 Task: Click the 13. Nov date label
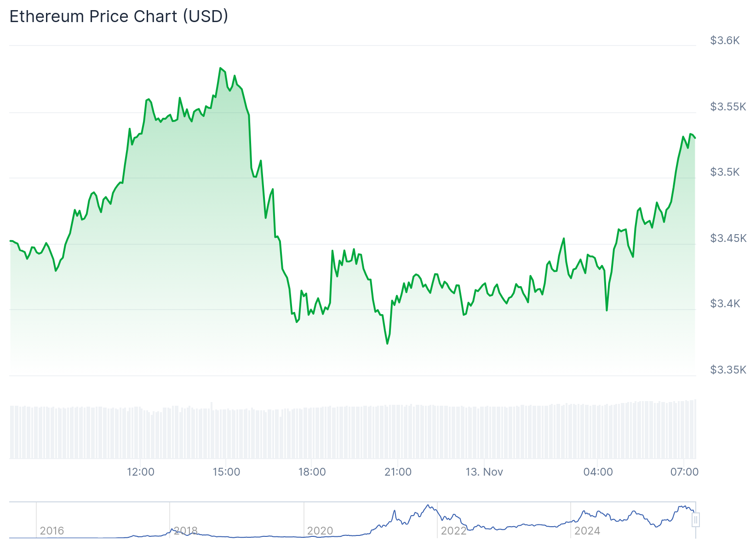click(x=484, y=472)
